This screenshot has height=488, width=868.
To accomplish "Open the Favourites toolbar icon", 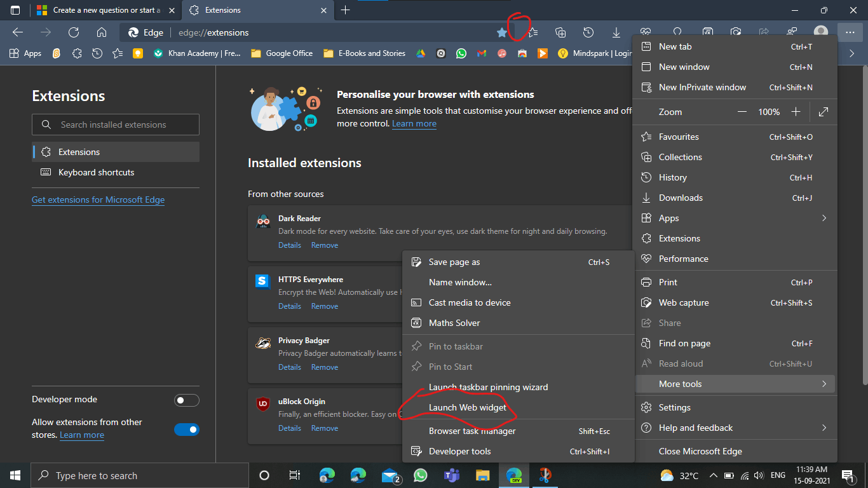I will 533,32.
